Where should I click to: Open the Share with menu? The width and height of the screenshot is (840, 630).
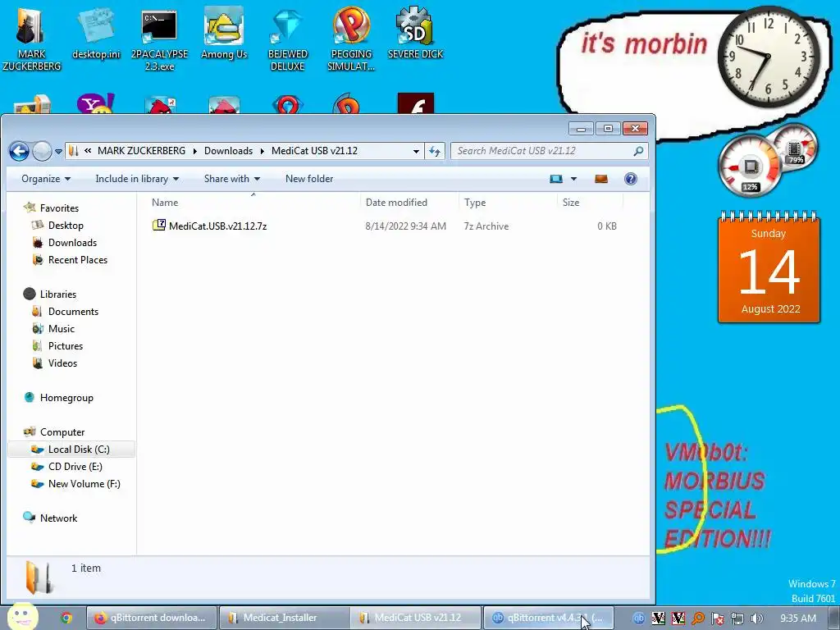coord(232,179)
